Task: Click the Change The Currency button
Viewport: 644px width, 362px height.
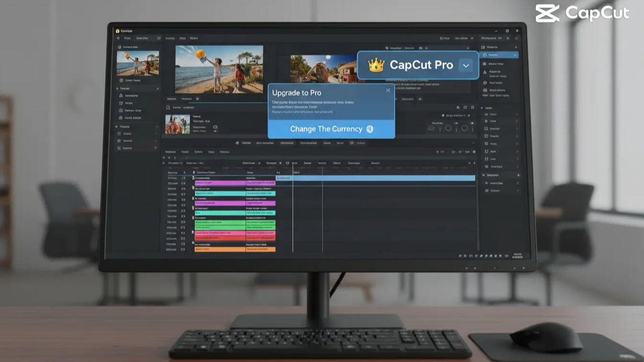Action: coord(331,129)
